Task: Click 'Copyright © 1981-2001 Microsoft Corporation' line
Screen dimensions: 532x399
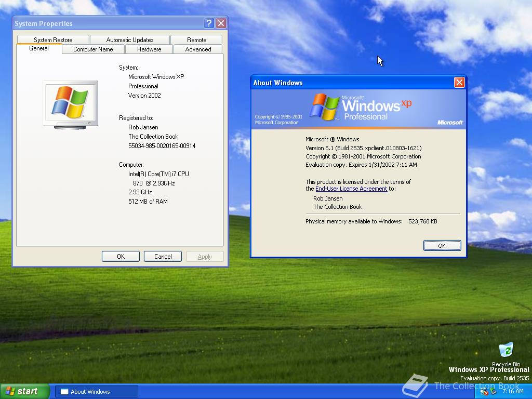Action: 363,156
